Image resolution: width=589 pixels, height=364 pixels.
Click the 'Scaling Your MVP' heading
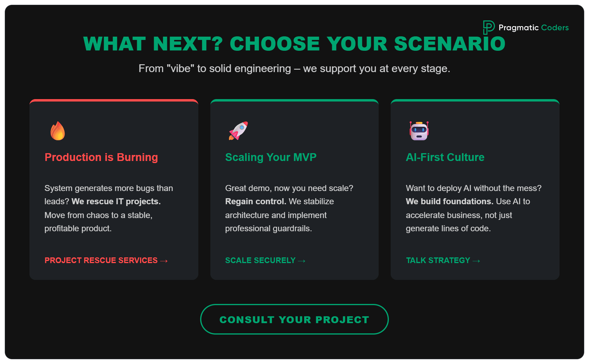tap(271, 157)
